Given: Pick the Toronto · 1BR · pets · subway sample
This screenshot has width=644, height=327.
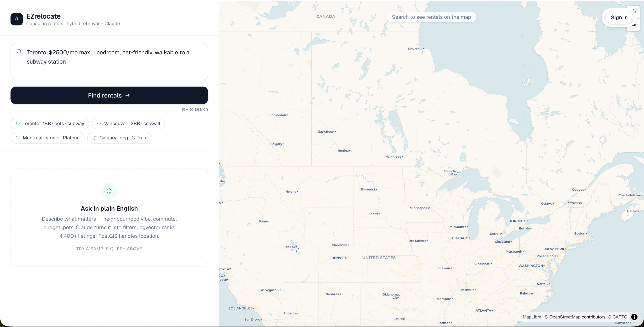Looking at the screenshot, I should [x=50, y=124].
